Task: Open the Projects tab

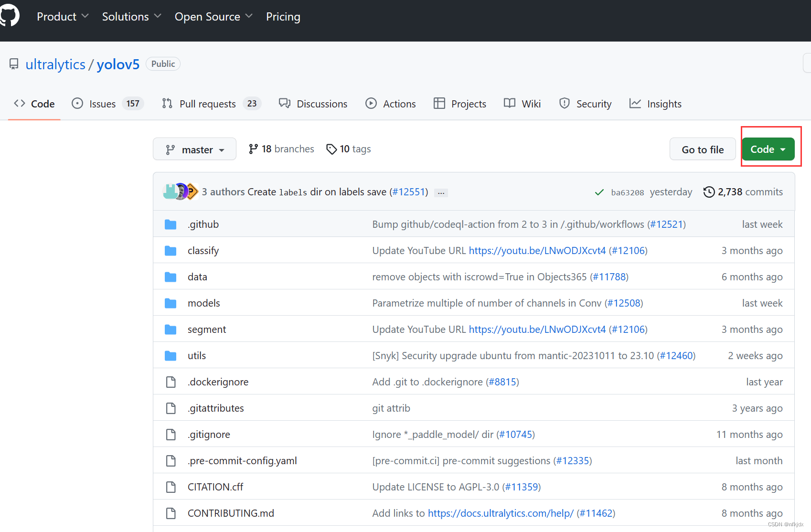Action: 459,104
